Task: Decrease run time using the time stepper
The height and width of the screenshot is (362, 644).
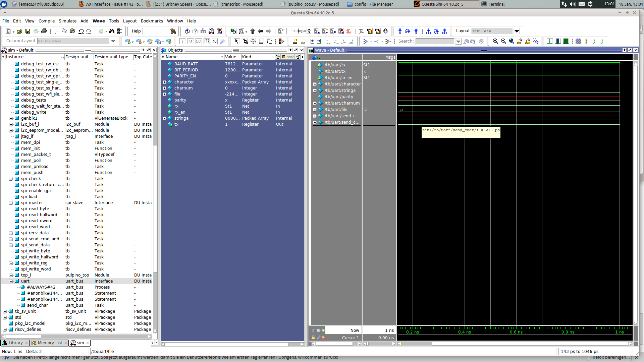Action: tap(309, 33)
